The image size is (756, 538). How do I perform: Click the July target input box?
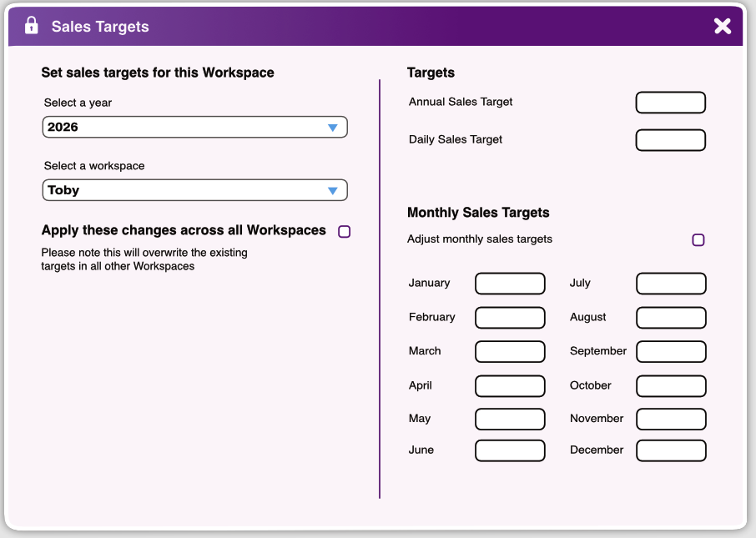pos(671,284)
